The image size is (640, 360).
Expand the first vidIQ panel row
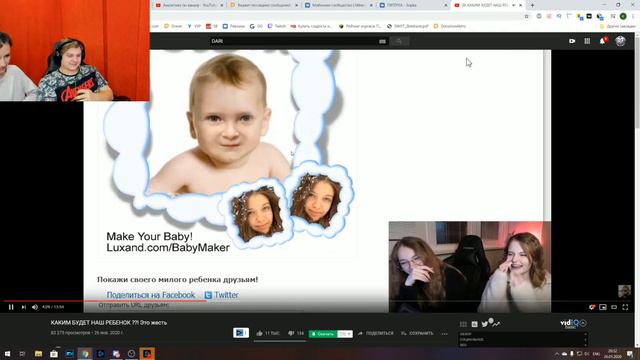point(523,334)
